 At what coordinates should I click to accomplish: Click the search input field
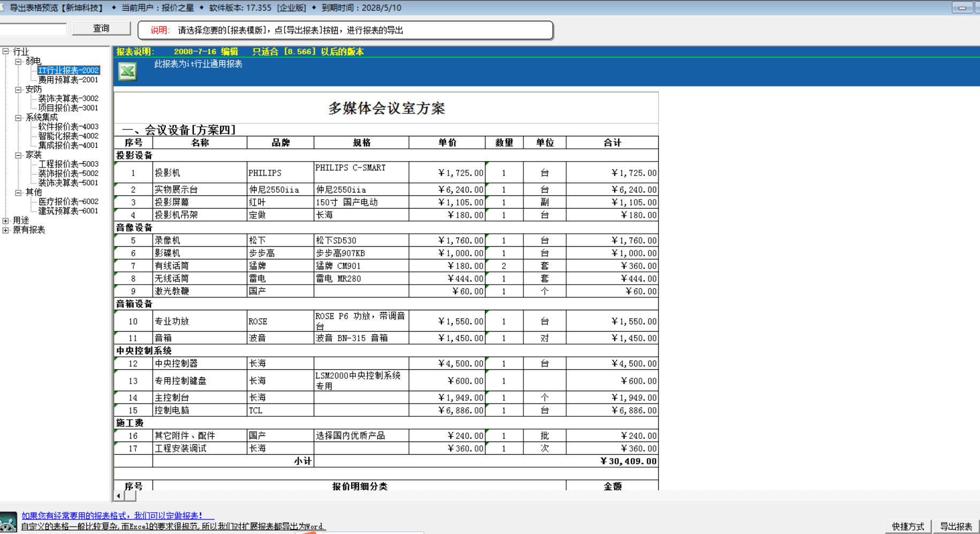[x=33, y=29]
